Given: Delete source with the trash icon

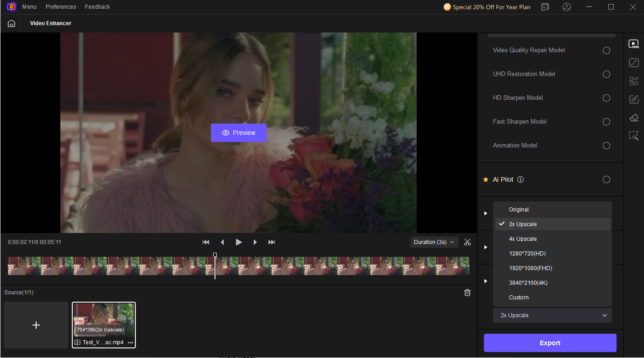Looking at the screenshot, I should (x=467, y=293).
